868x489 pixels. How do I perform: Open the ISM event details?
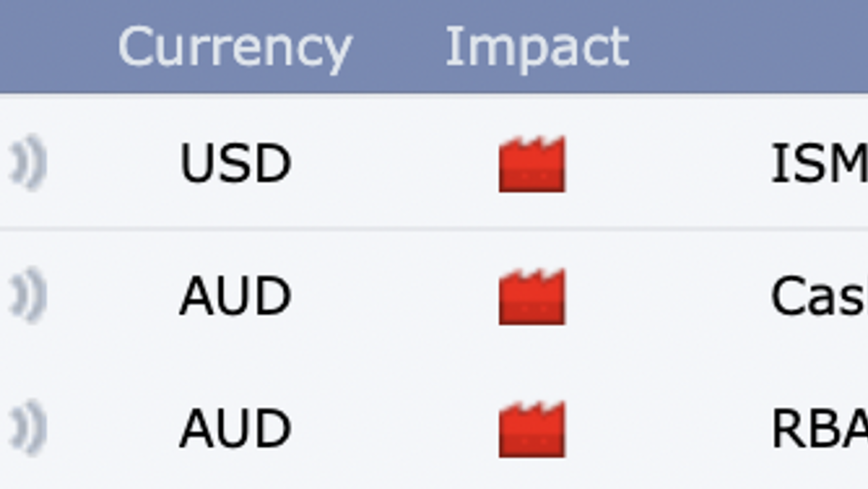point(819,164)
